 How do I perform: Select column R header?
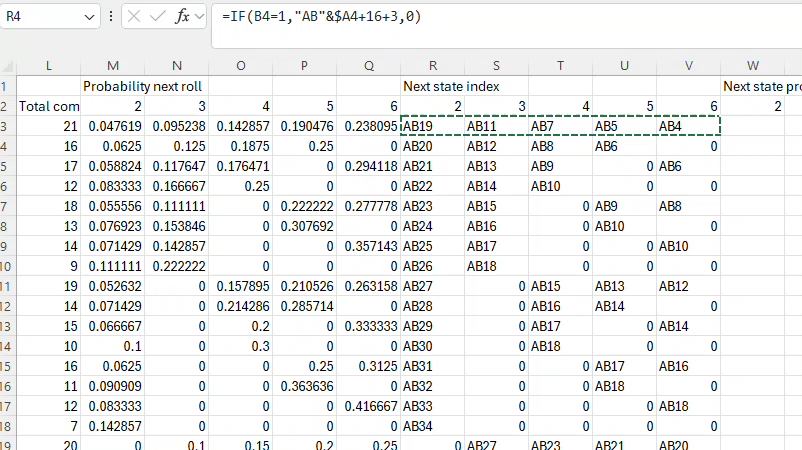[432, 66]
